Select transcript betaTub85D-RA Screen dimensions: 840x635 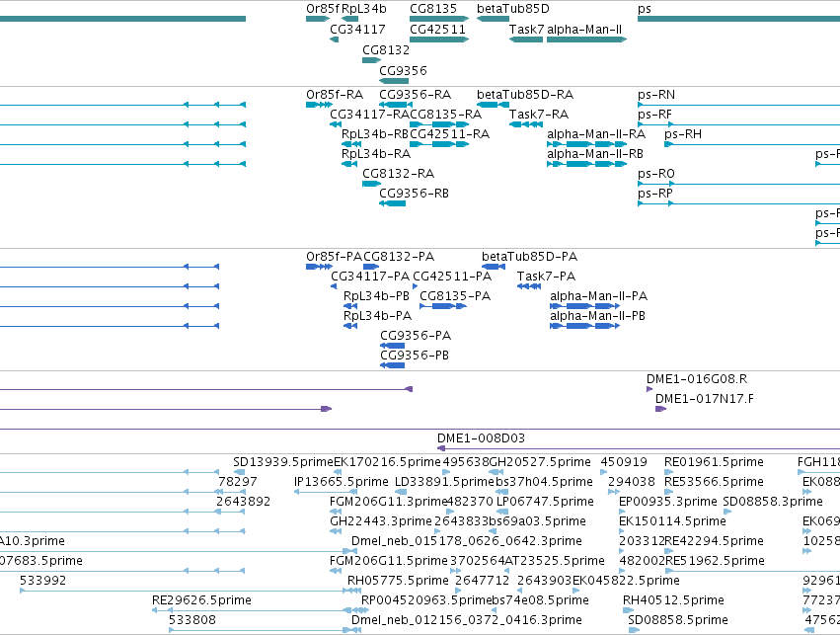(x=525, y=95)
